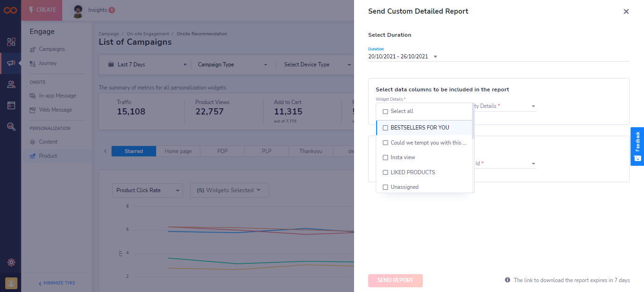The width and height of the screenshot is (644, 292).
Task: Click the calendar icon beside Last 7 Days
Action: [x=111, y=65]
